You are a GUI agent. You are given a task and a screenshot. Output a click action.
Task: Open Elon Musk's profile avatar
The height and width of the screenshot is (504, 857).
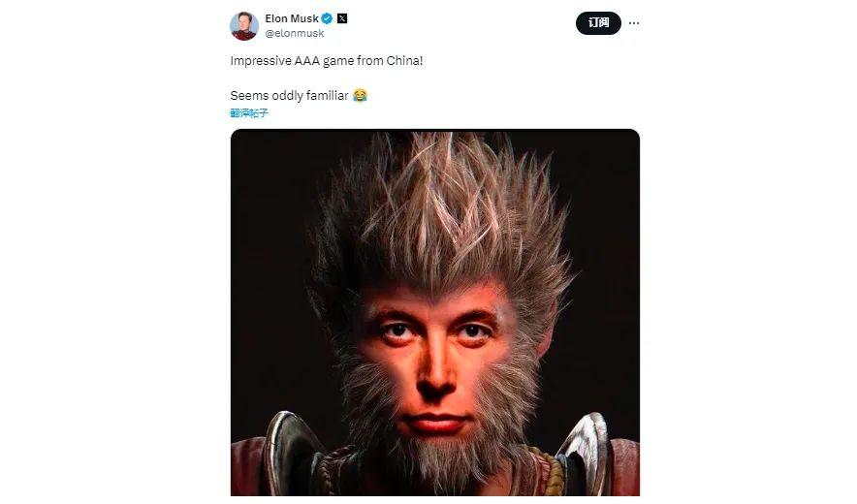pos(243,26)
